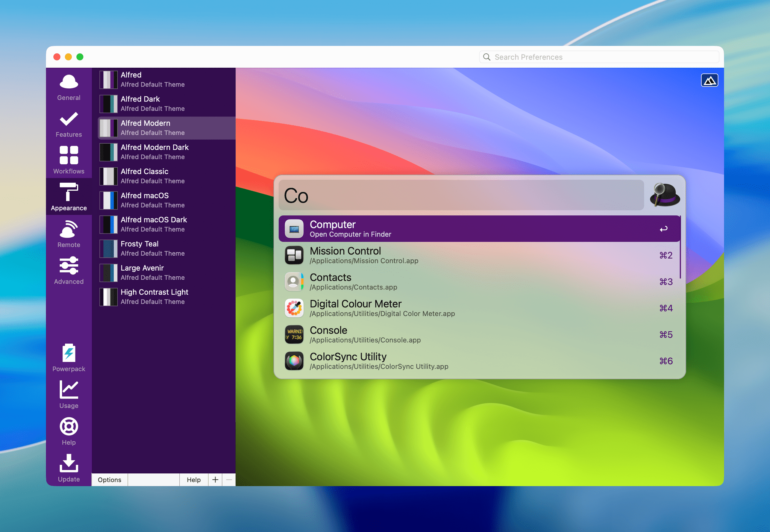
Task: Select the Mission Control search result
Action: (x=414, y=255)
